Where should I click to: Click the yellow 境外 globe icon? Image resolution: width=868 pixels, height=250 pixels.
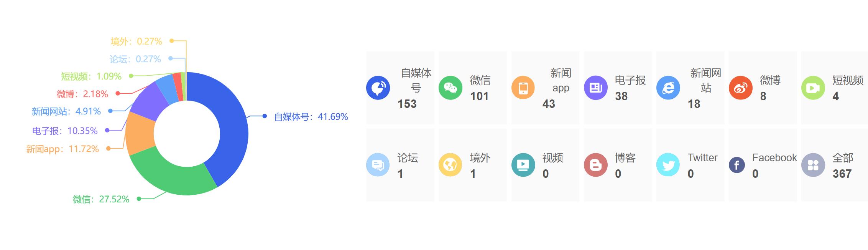click(450, 165)
